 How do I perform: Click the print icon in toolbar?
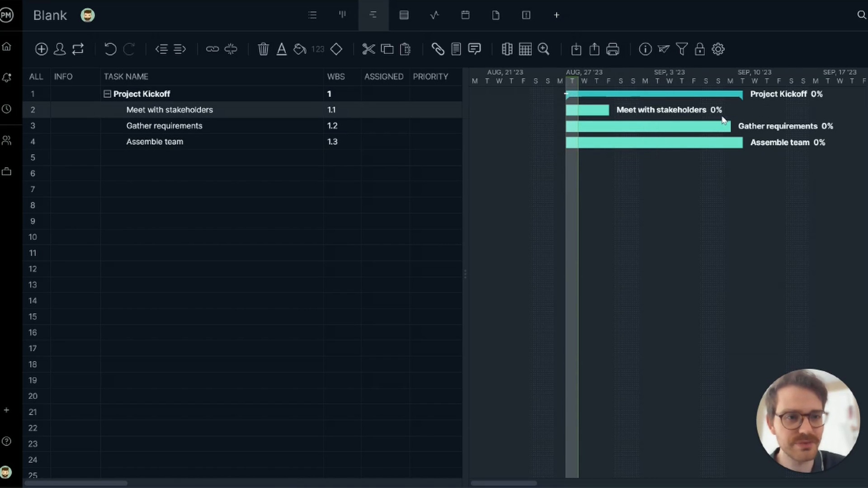[613, 49]
